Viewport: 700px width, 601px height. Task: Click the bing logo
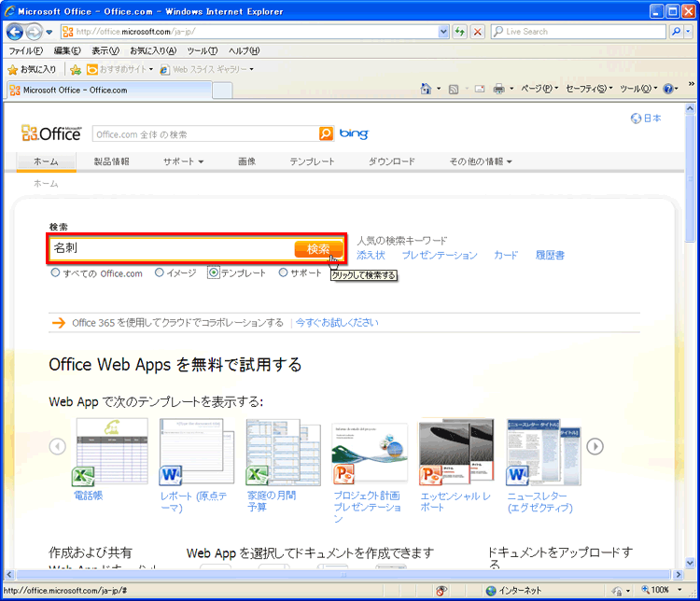pos(354,133)
